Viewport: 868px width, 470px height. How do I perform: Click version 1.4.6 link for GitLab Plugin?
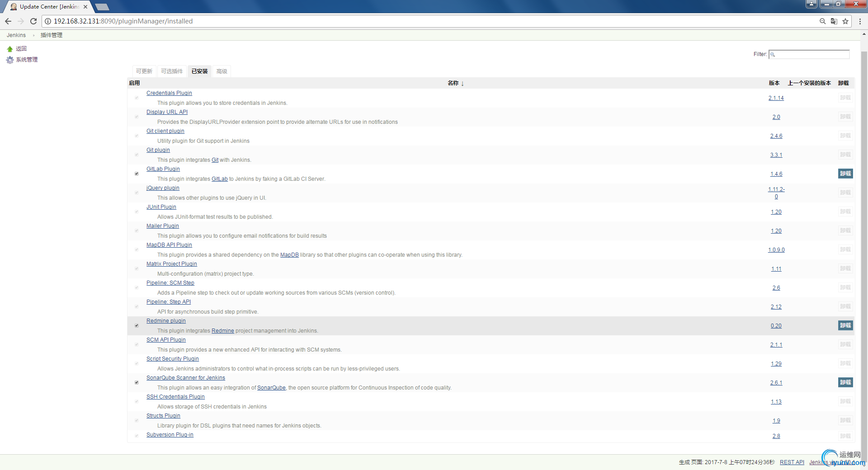776,174
